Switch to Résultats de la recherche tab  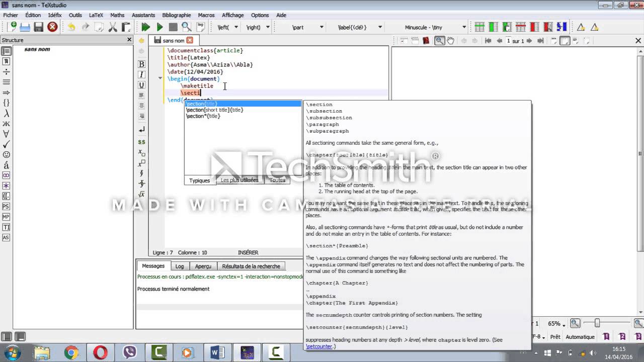pyautogui.click(x=251, y=266)
